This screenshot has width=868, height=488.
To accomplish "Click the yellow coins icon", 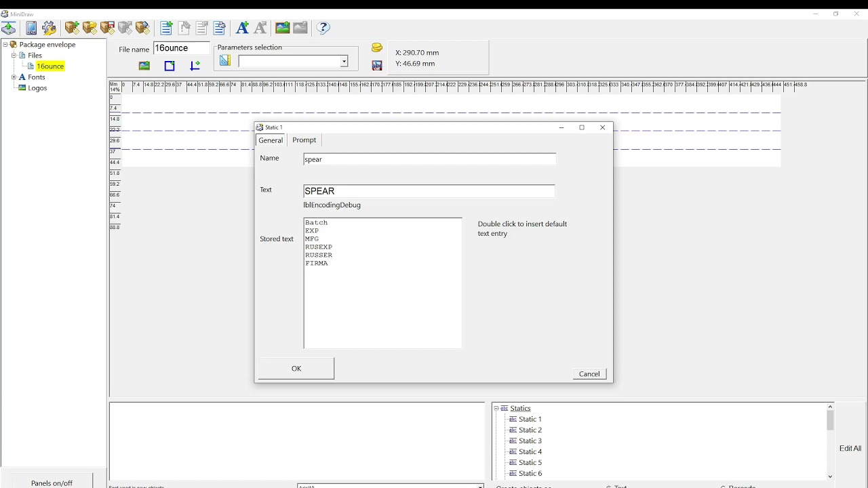I will [x=377, y=48].
